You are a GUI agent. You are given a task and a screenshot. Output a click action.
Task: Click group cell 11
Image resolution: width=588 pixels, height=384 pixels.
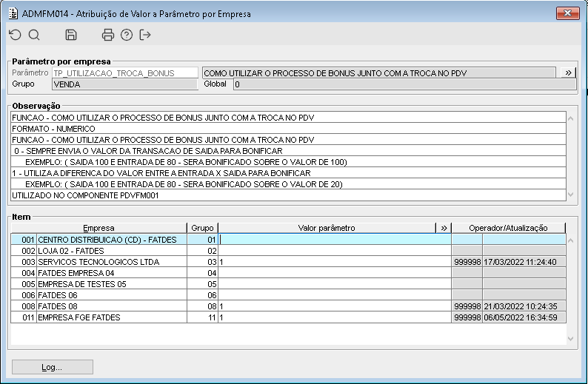[x=202, y=317]
